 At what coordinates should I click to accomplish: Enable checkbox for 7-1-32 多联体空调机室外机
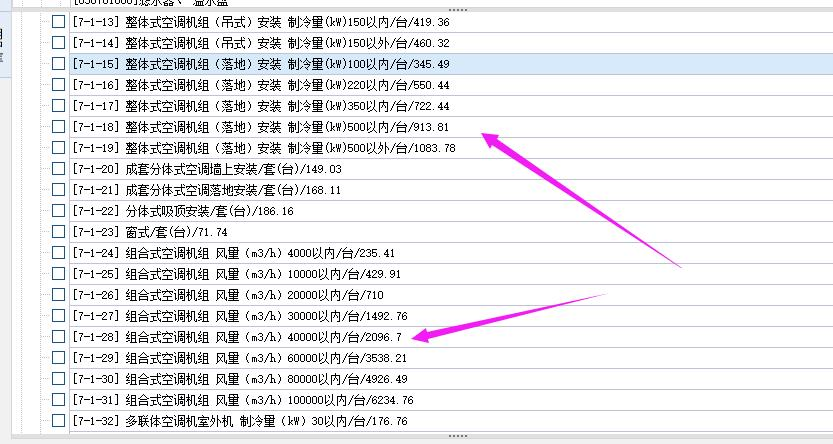[x=58, y=421]
